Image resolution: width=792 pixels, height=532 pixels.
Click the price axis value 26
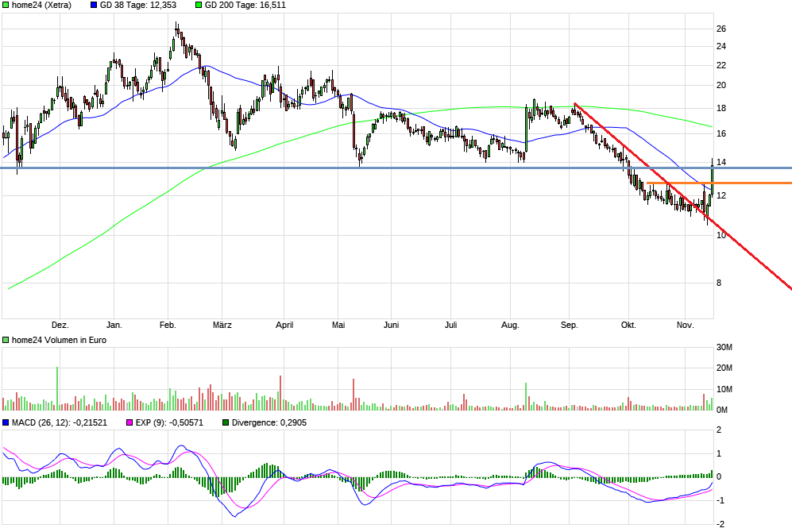721,29
